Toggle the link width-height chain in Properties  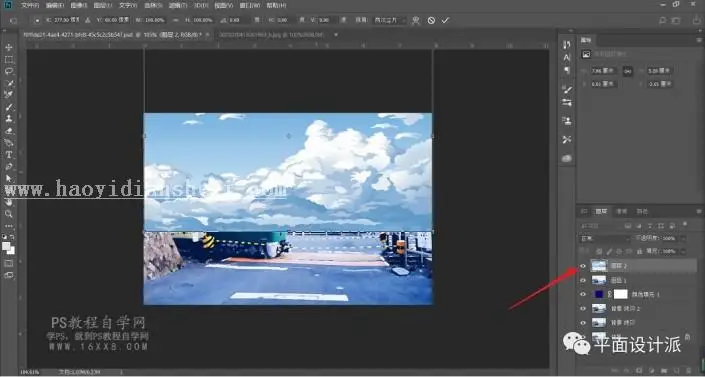pyautogui.click(x=628, y=71)
